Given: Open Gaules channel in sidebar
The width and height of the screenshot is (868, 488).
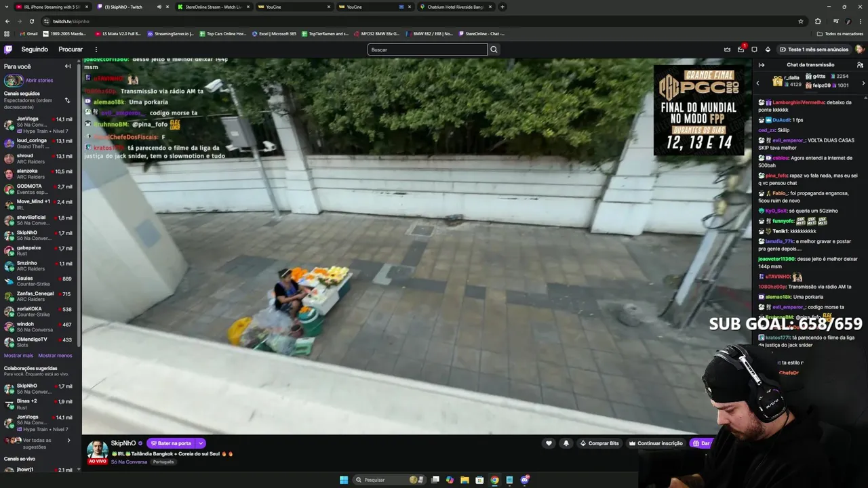Looking at the screenshot, I should point(39,281).
